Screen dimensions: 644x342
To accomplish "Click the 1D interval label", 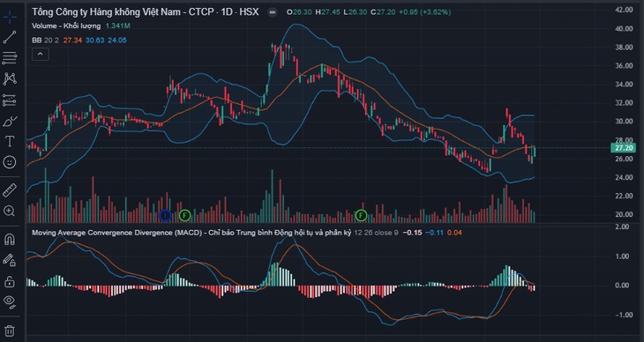I will 226,12.
